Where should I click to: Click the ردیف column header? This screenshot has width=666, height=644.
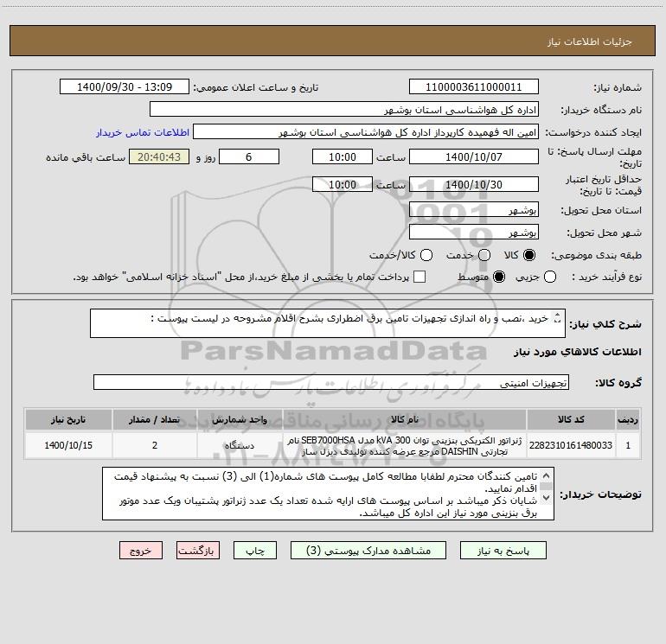click(x=628, y=420)
